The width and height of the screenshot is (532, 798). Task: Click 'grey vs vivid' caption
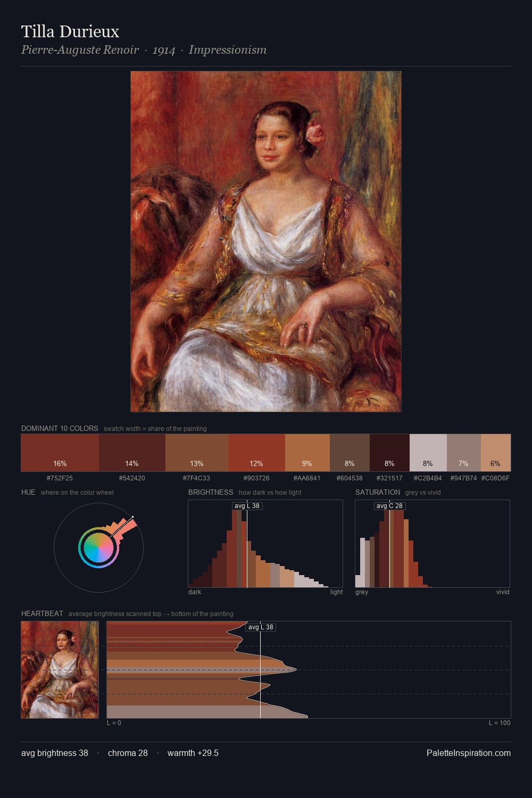(423, 493)
